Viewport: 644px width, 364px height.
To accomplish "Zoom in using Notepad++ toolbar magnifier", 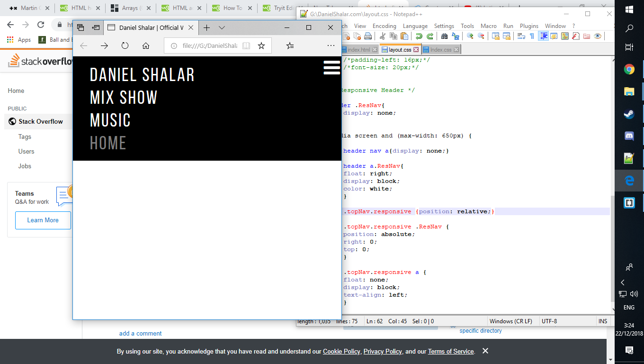I will [470, 36].
